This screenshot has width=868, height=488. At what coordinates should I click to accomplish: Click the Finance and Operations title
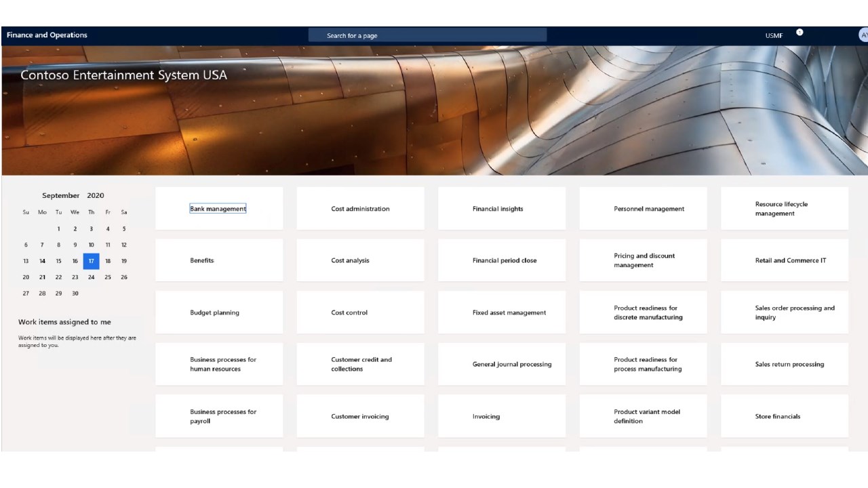coord(47,35)
